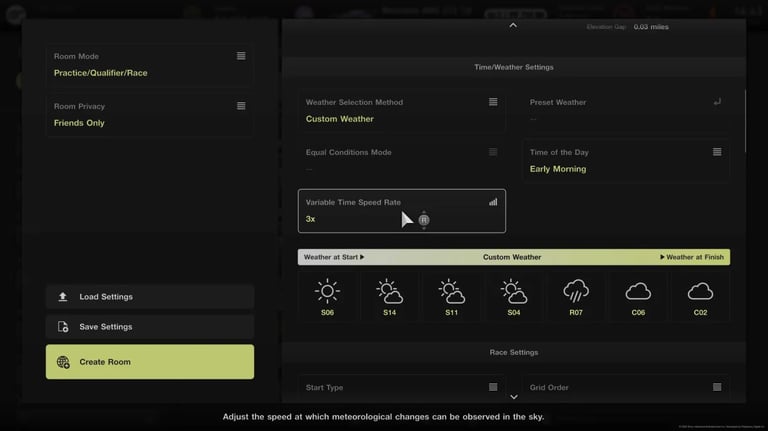768x431 pixels.
Task: Click the Weather at Finish label
Action: click(x=692, y=257)
